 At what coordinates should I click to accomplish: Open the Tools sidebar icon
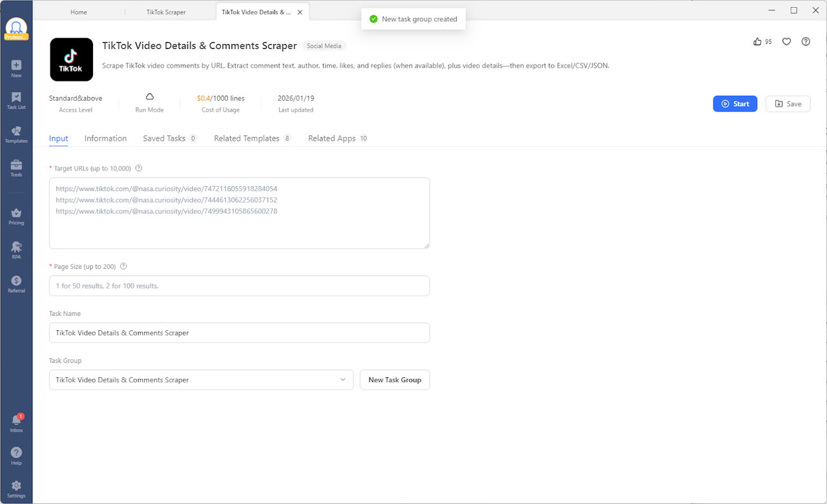pyautogui.click(x=16, y=168)
